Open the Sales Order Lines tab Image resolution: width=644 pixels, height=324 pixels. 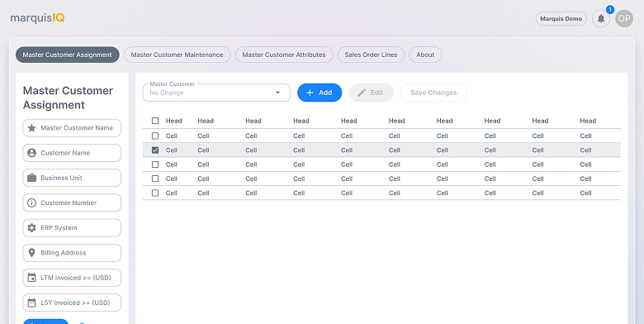tap(371, 55)
